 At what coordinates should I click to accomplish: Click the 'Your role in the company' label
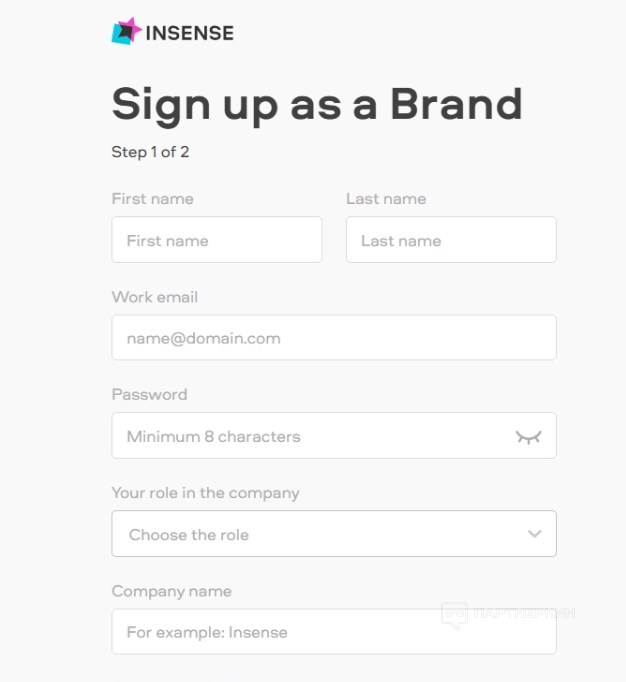[x=205, y=492]
